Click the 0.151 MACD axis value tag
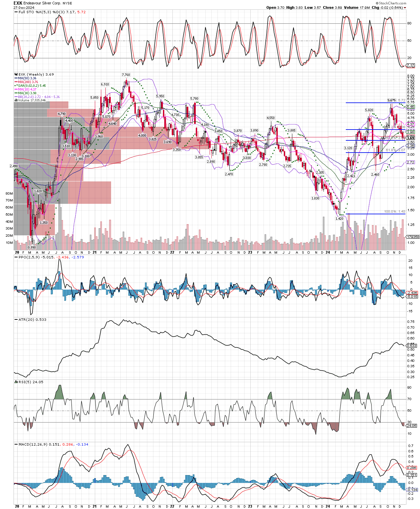Viewport: 420px width, 509px height. (x=412, y=475)
